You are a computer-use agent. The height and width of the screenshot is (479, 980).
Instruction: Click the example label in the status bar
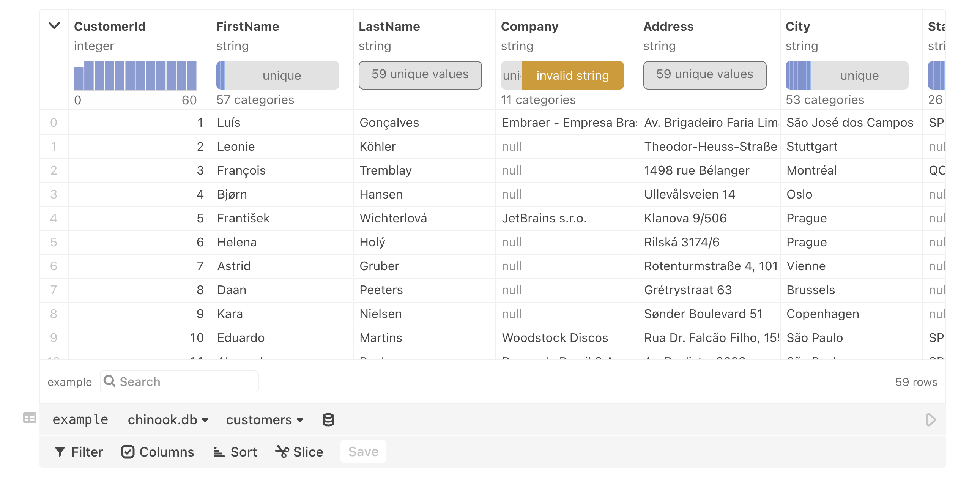(x=80, y=419)
